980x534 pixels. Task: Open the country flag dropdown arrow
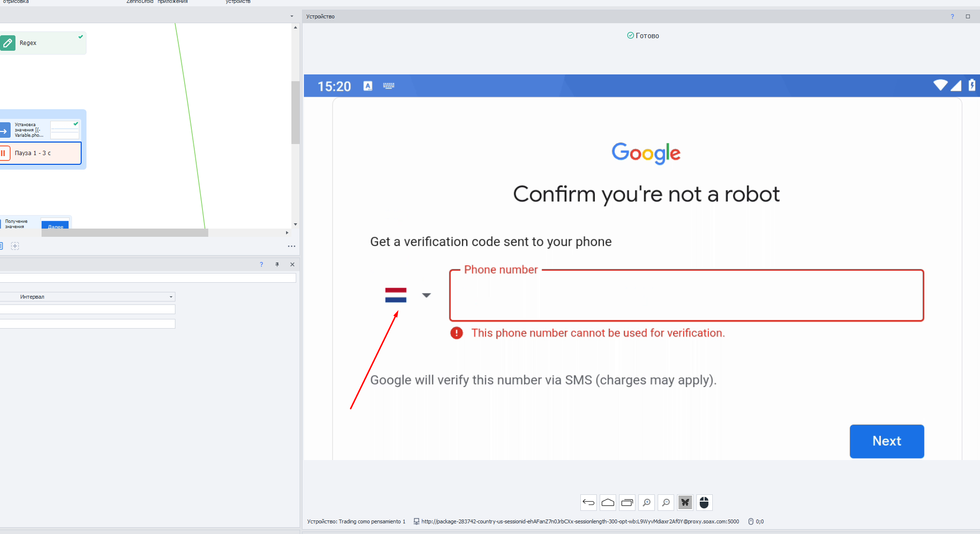click(426, 295)
